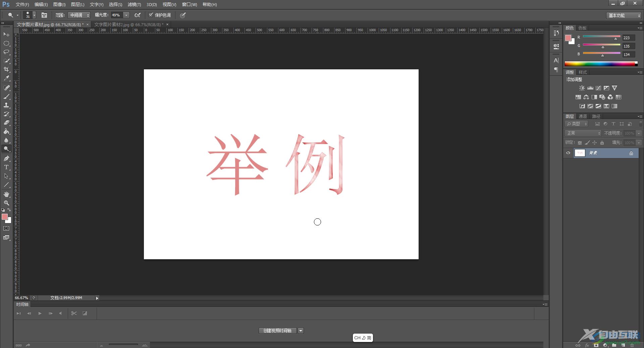Click the color spectrum ramp
This screenshot has height=348, width=644.
[601, 64]
